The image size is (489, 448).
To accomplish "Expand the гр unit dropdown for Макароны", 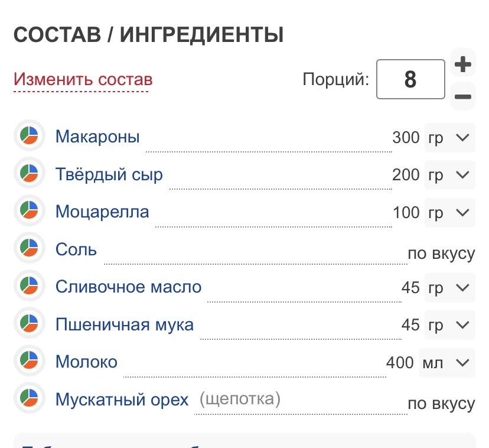I will click(x=449, y=138).
